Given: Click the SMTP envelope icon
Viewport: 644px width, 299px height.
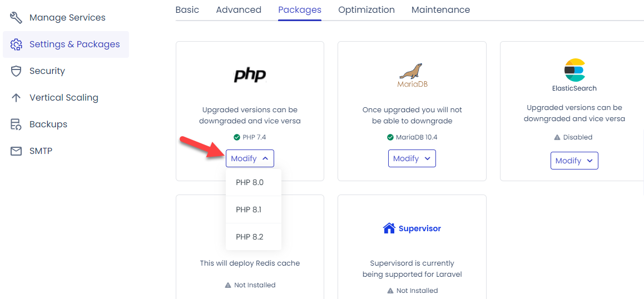Looking at the screenshot, I should pyautogui.click(x=16, y=151).
